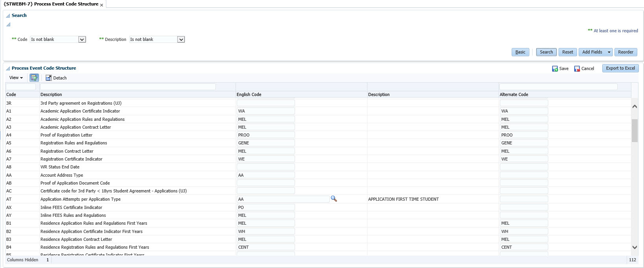The height and width of the screenshot is (268, 644).
Task: Open the Code operator dropdown
Action: click(x=82, y=39)
